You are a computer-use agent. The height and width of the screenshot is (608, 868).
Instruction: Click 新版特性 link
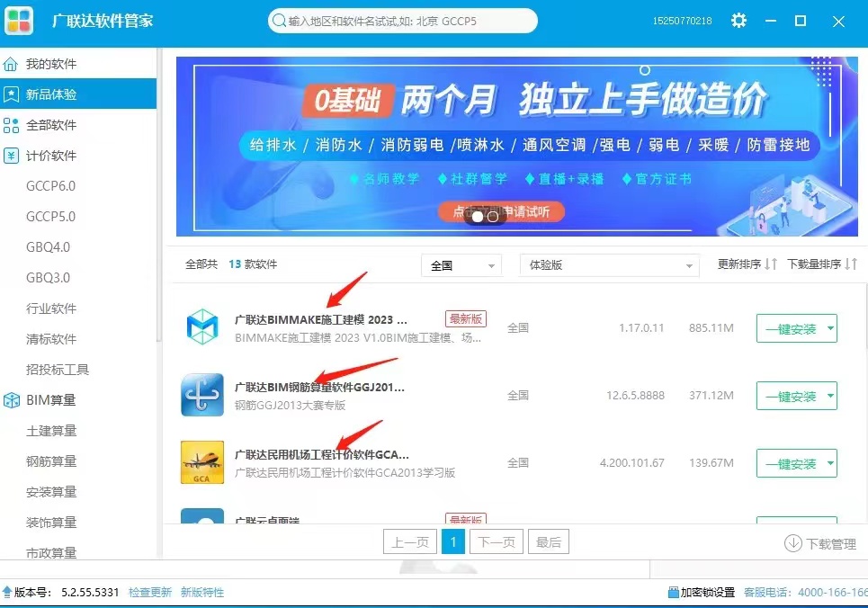[202, 593]
